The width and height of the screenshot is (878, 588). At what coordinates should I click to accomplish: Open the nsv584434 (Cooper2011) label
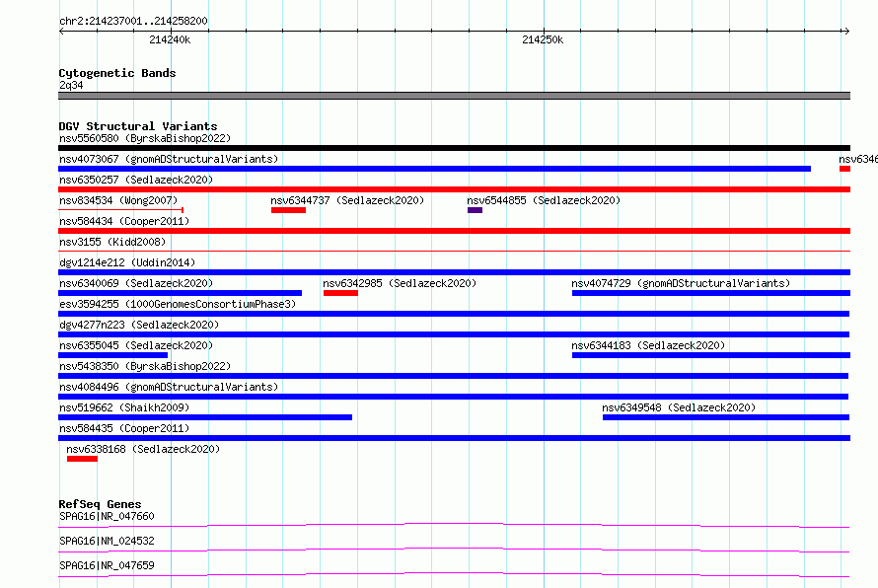[124, 221]
